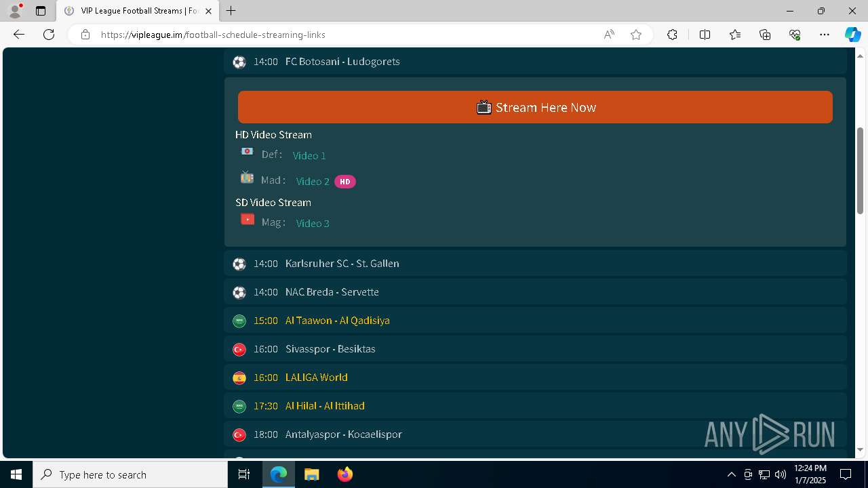Expand the Antalyaspor - Kocaelispor match
The width and height of the screenshot is (868, 488).
coord(535,434)
